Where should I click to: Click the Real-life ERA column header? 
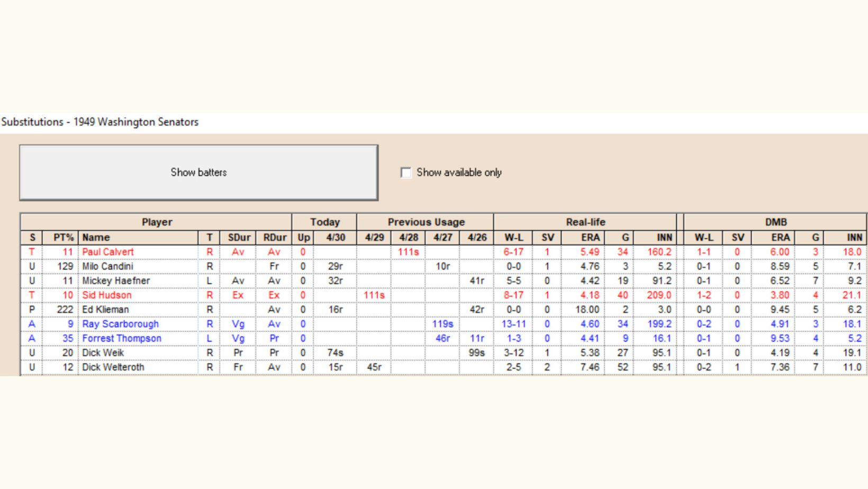tap(584, 238)
